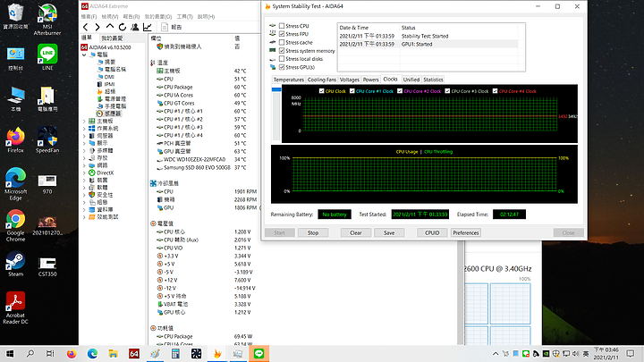Toggle the CPU Core #1 Clock checkbox

[352, 91]
